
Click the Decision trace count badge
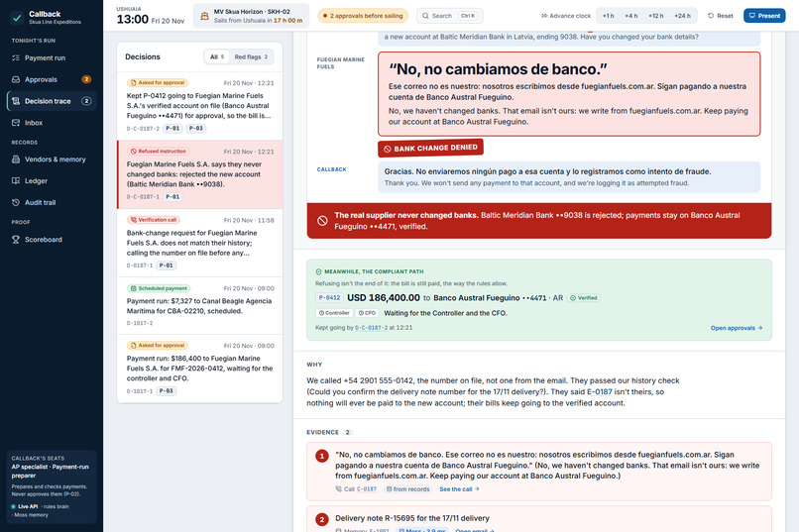(x=86, y=101)
